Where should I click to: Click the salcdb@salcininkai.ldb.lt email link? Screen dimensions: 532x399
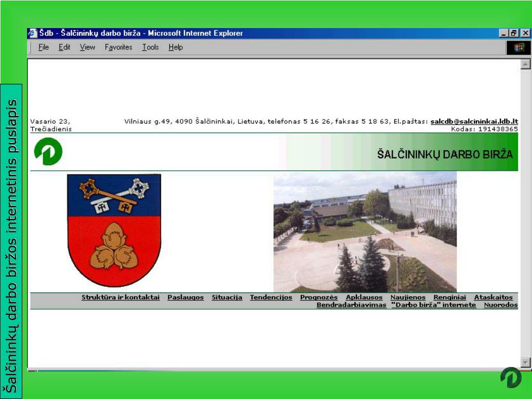click(x=474, y=122)
